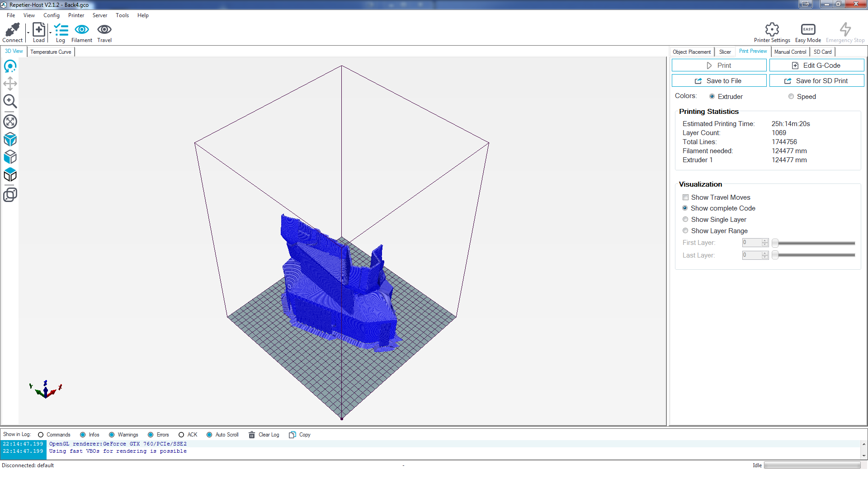
Task: Click the Load file icon
Action: [x=39, y=30]
